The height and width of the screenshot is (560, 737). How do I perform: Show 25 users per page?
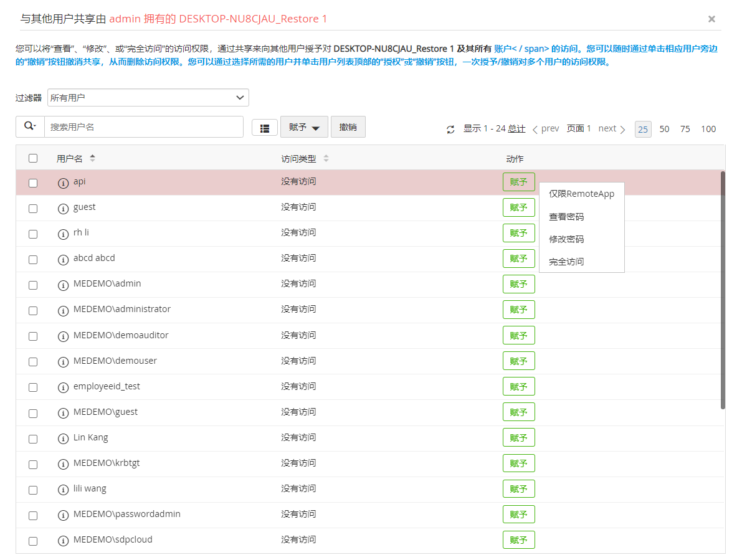(x=643, y=129)
